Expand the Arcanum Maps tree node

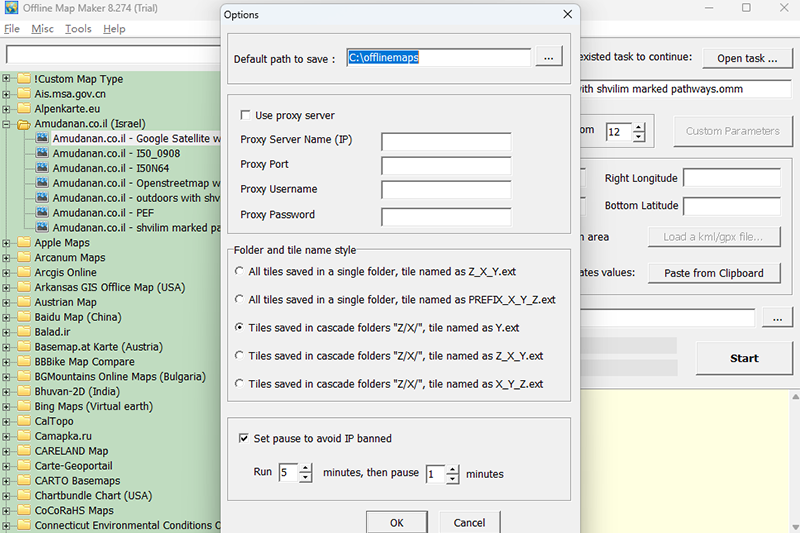[7, 257]
